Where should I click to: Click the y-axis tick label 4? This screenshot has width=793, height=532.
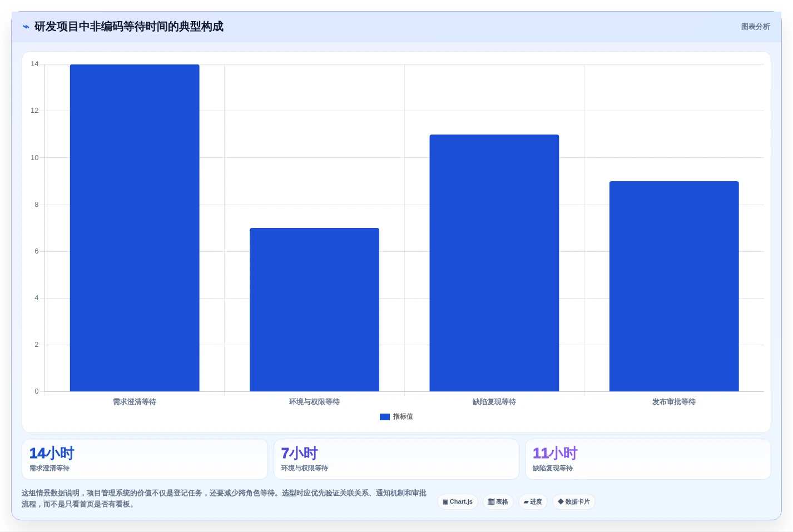(x=37, y=298)
